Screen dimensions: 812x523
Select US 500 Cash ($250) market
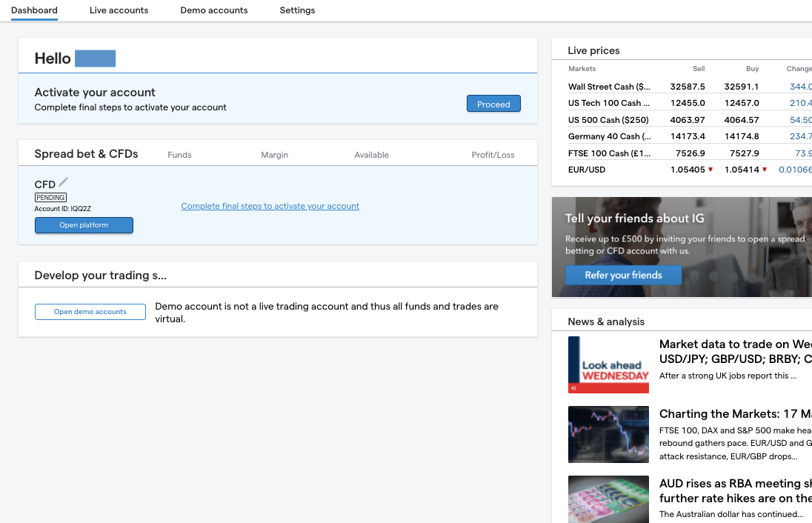click(690, 119)
